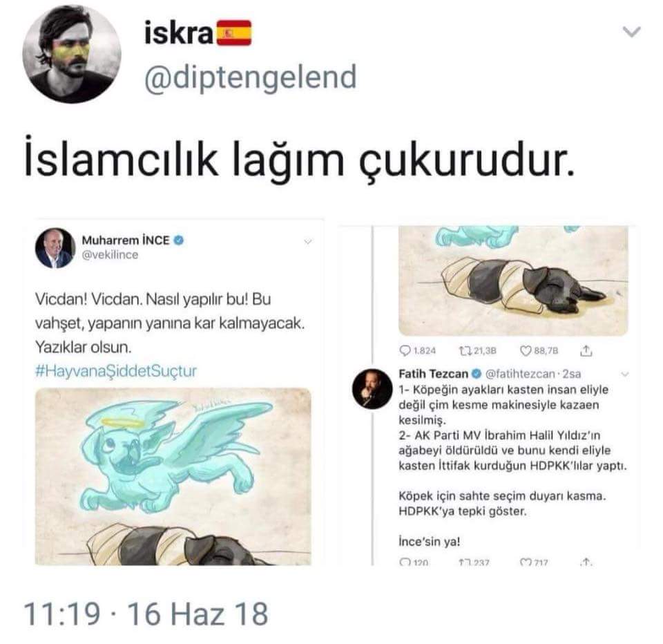Viewport: 663px width, 644px height.
Task: Open the #HayvanaŞiddetSuçtur hashtag
Action: coord(116,371)
